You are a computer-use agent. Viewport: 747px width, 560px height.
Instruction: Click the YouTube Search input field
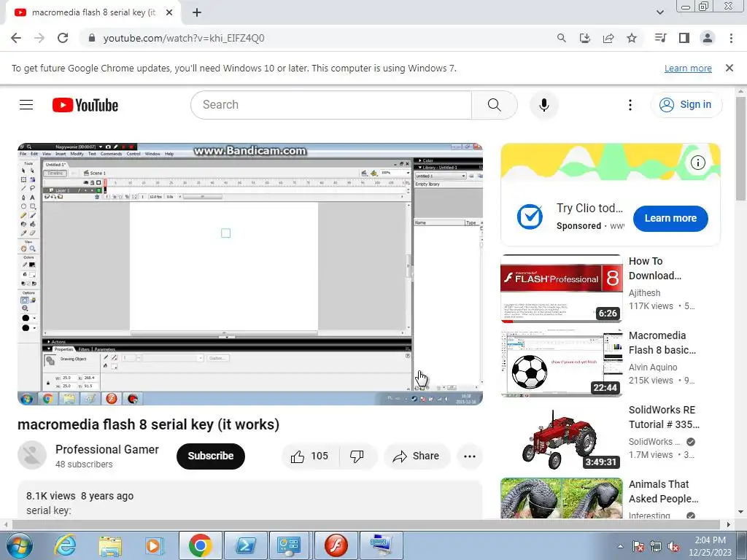pyautogui.click(x=331, y=105)
